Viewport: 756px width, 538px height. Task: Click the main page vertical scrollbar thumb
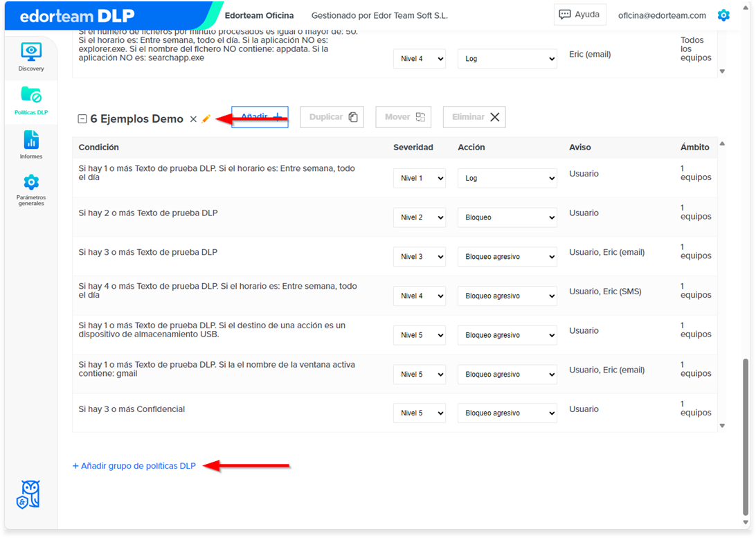pyautogui.click(x=746, y=437)
